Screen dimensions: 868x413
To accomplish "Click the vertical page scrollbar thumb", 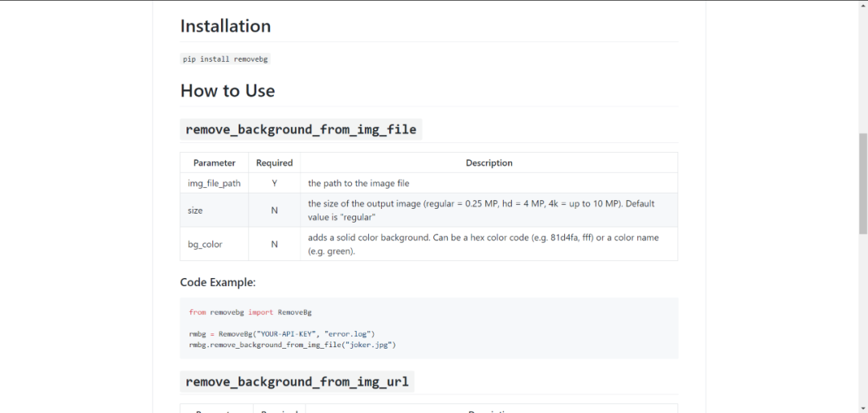I will (x=863, y=182).
